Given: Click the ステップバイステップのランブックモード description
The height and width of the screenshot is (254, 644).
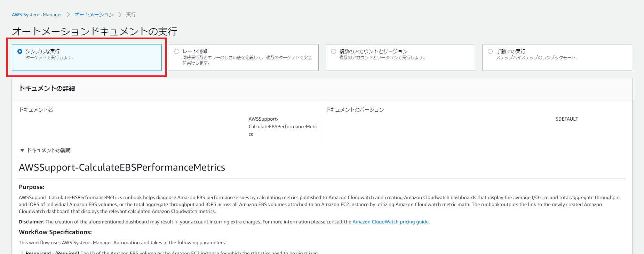Looking at the screenshot, I should tap(537, 58).
